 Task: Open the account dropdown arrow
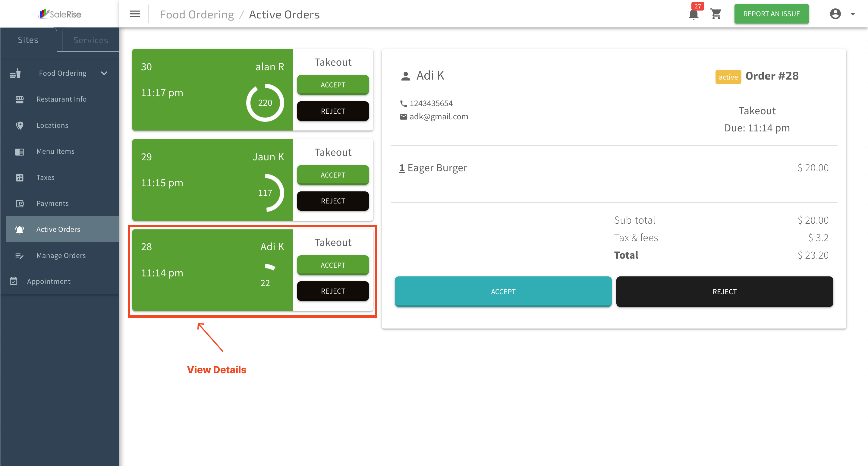pyautogui.click(x=853, y=14)
